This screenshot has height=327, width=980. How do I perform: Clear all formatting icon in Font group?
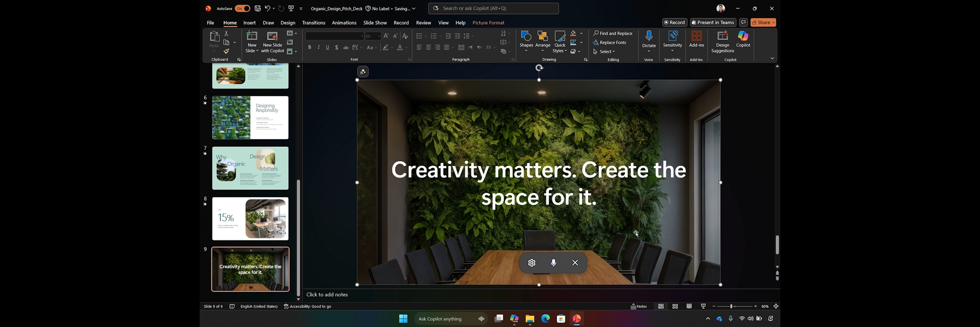click(x=405, y=36)
